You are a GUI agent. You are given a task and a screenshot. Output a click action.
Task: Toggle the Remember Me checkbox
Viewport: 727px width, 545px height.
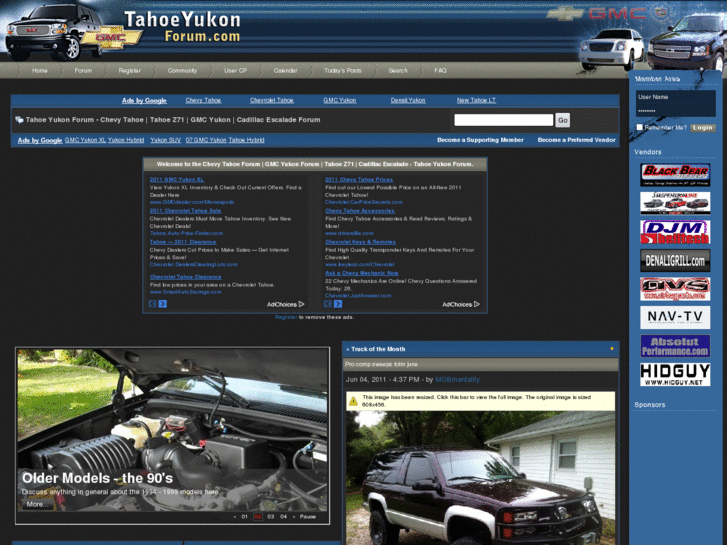[640, 127]
